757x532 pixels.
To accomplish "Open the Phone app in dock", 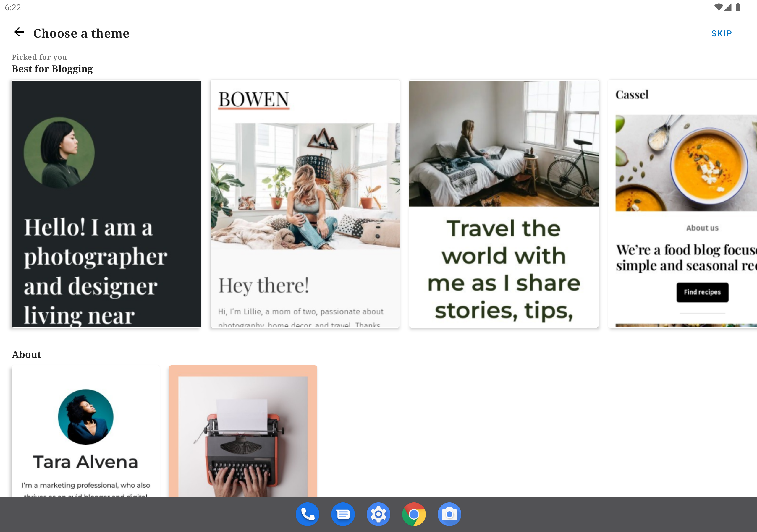I will click(x=307, y=514).
